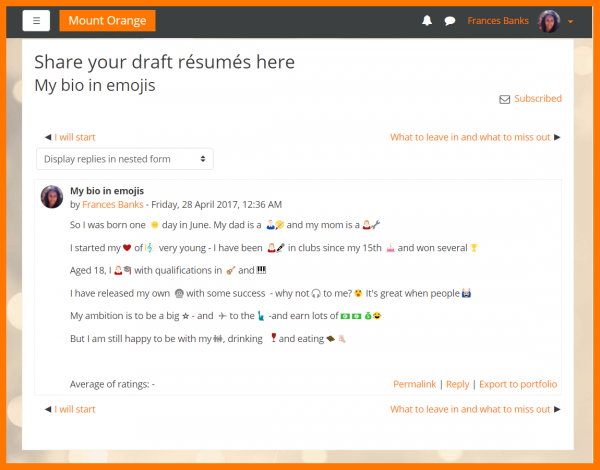Click the post author's profile picture
This screenshot has height=470, width=600.
click(x=52, y=197)
